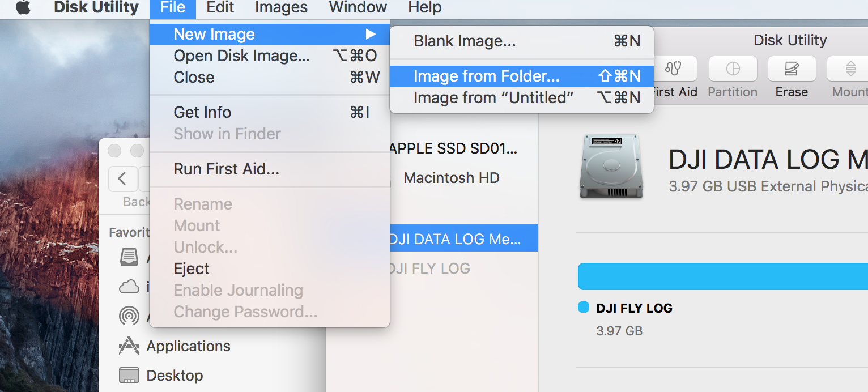
Task: Select Get Info menu entry
Action: (270, 113)
